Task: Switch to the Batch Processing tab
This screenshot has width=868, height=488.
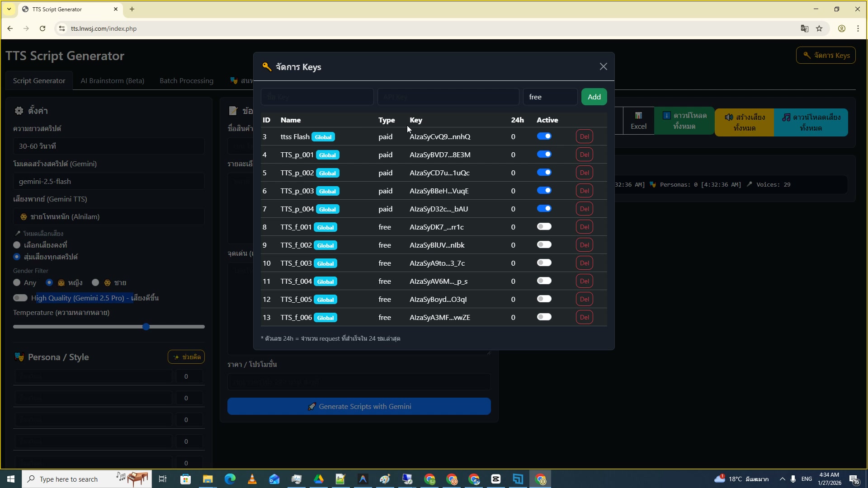Action: point(186,80)
